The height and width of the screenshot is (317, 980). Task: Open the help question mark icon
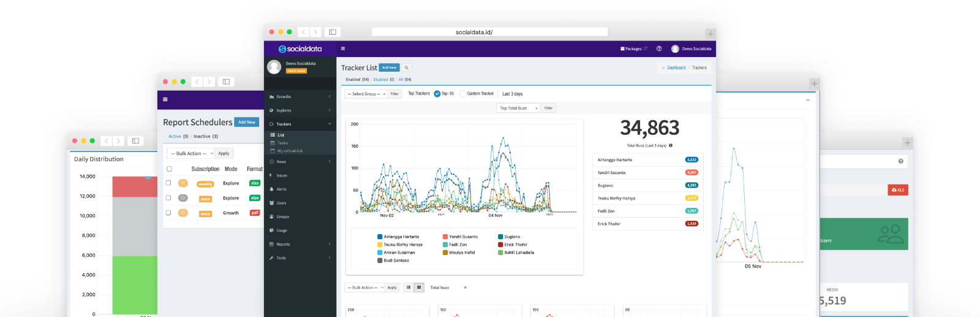[659, 48]
